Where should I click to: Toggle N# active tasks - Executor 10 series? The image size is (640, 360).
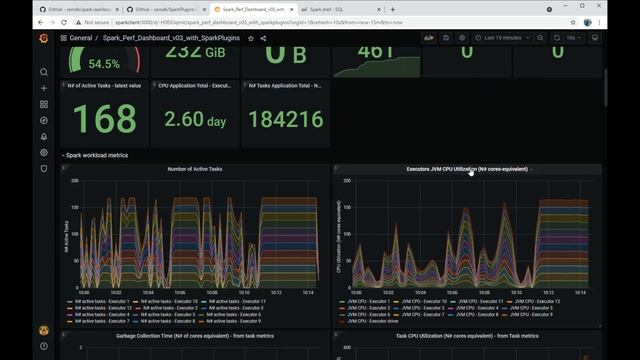coord(169,301)
